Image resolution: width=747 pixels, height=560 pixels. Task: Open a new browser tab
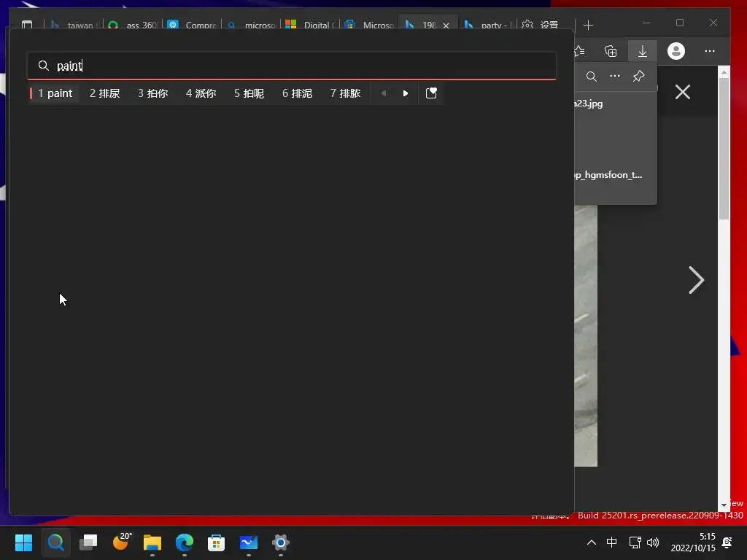(589, 25)
